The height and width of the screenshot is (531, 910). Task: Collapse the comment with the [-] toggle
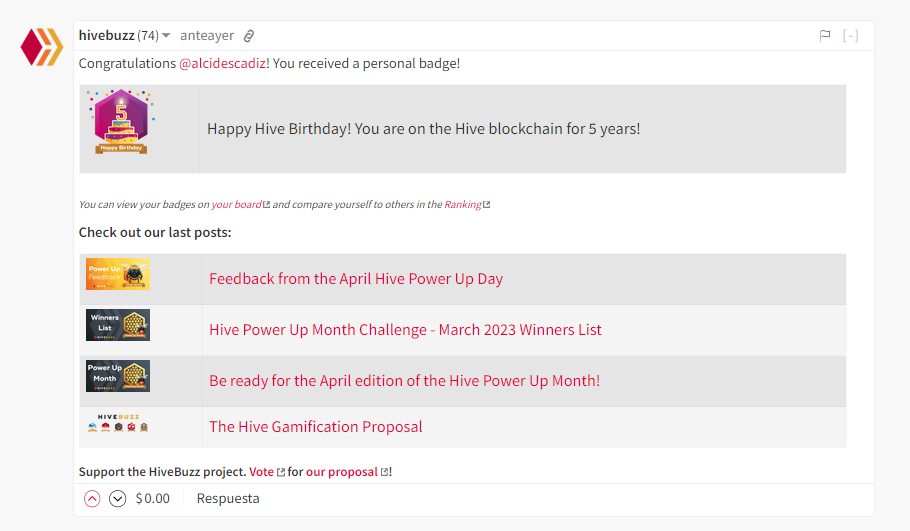tap(850, 36)
